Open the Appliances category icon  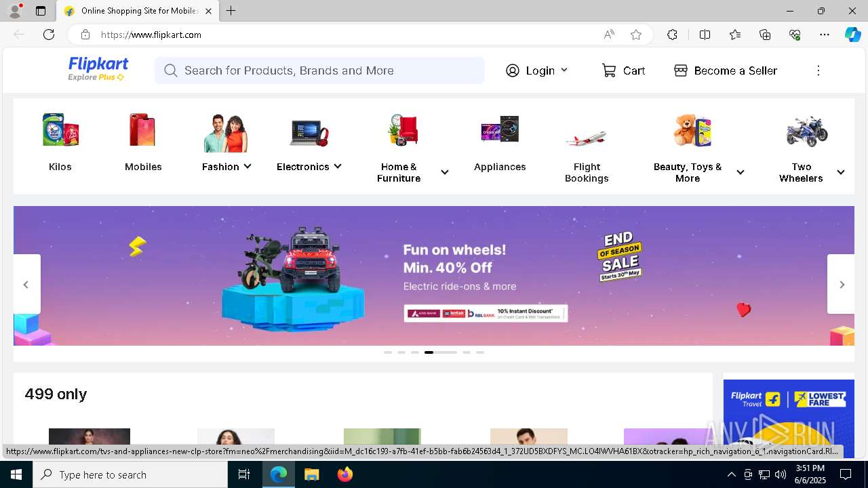point(500,129)
